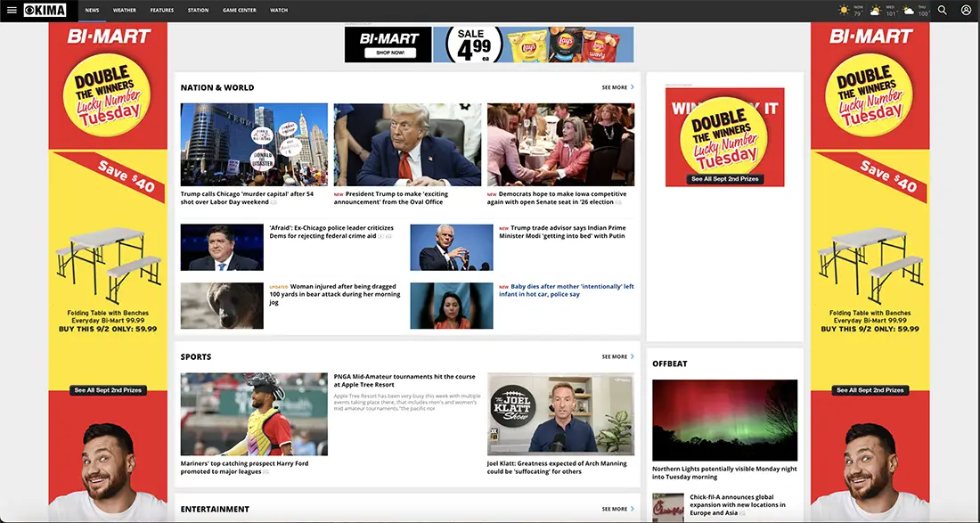
Task: Click the Trump at desk photo thumbnail
Action: coord(407,145)
